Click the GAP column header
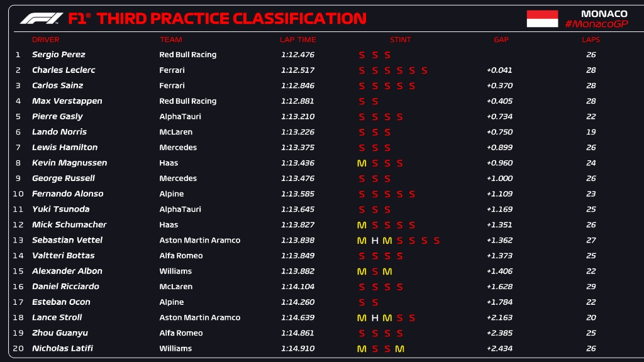 [501, 40]
